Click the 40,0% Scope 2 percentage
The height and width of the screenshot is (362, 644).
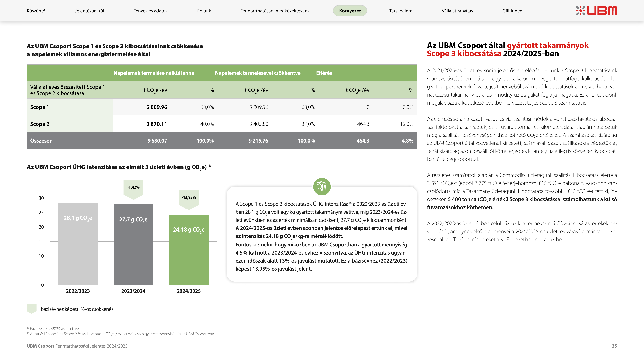coord(207,124)
